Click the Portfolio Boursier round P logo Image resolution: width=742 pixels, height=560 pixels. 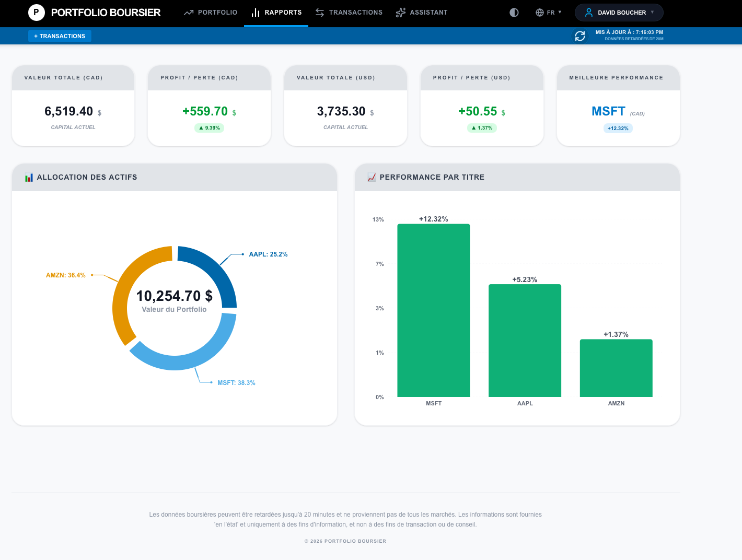(36, 13)
